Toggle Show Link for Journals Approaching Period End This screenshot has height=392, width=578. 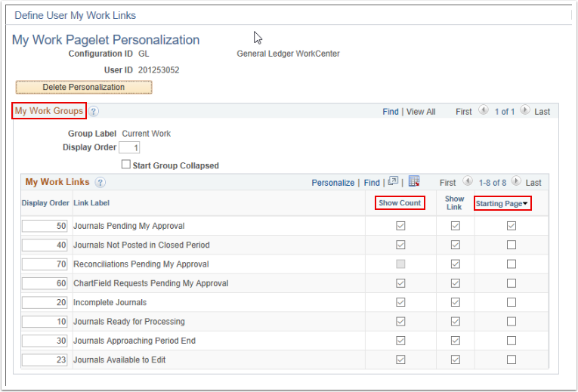tap(456, 341)
